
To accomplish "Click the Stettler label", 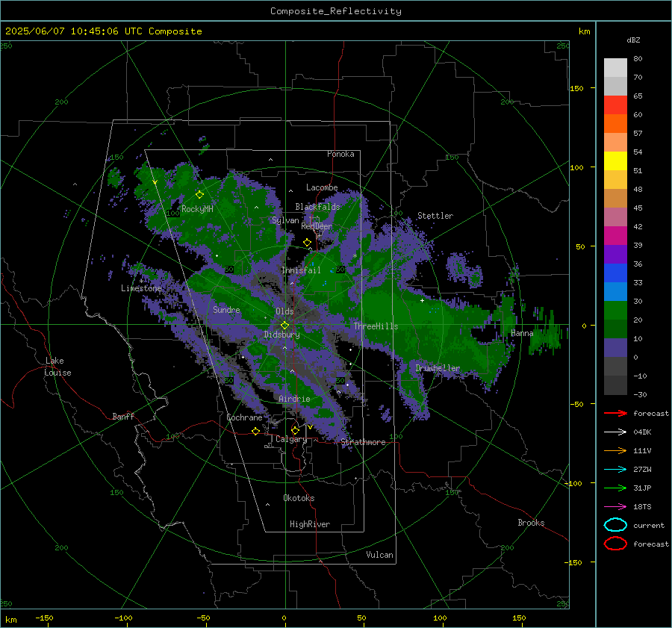I will pyautogui.click(x=435, y=216).
